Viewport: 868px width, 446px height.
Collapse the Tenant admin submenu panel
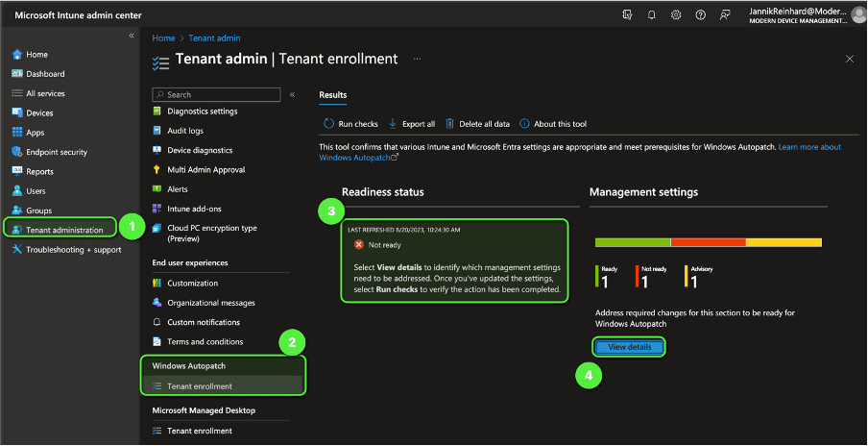(x=293, y=95)
